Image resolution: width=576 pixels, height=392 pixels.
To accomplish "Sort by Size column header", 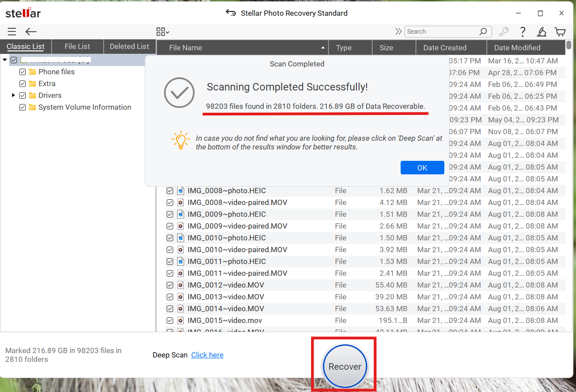I will click(x=394, y=48).
